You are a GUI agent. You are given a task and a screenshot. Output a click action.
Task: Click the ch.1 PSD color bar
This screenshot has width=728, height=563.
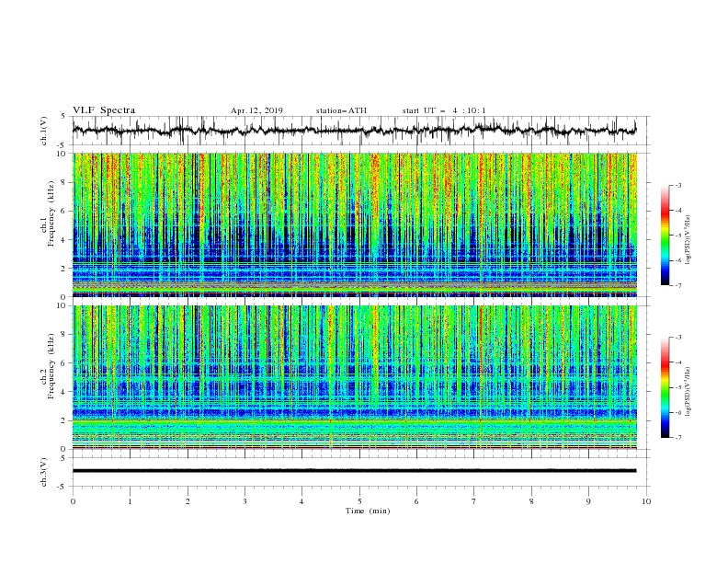[x=665, y=236]
